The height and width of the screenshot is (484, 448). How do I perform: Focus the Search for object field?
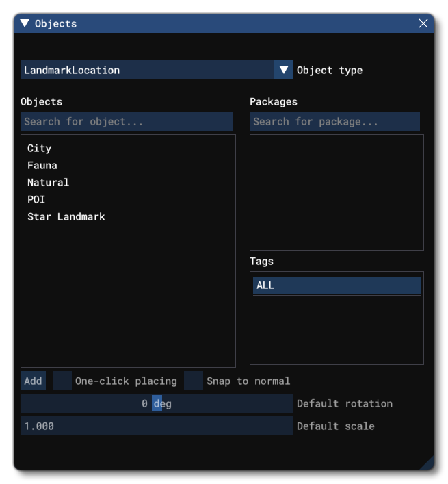tap(127, 121)
